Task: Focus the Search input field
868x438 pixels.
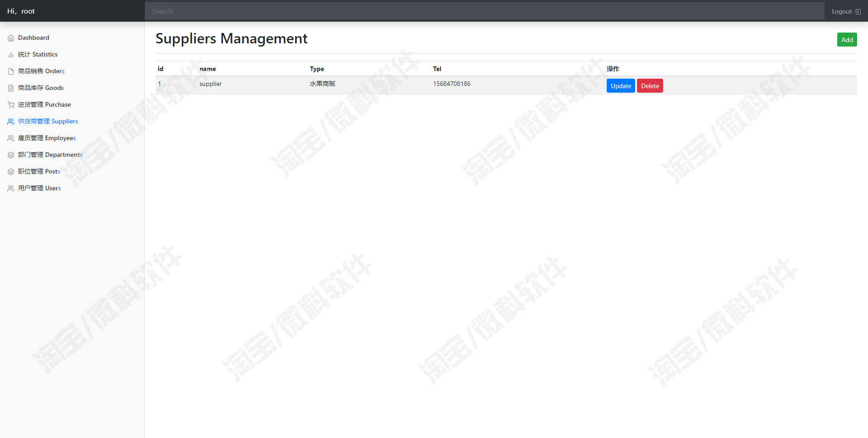Action: (x=485, y=11)
